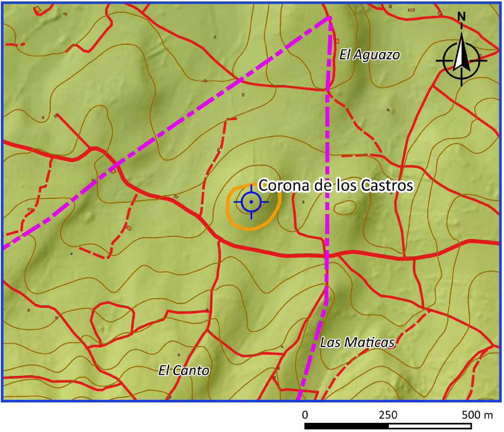Click the letter N above the compass
504x432 pixels.
point(462,17)
